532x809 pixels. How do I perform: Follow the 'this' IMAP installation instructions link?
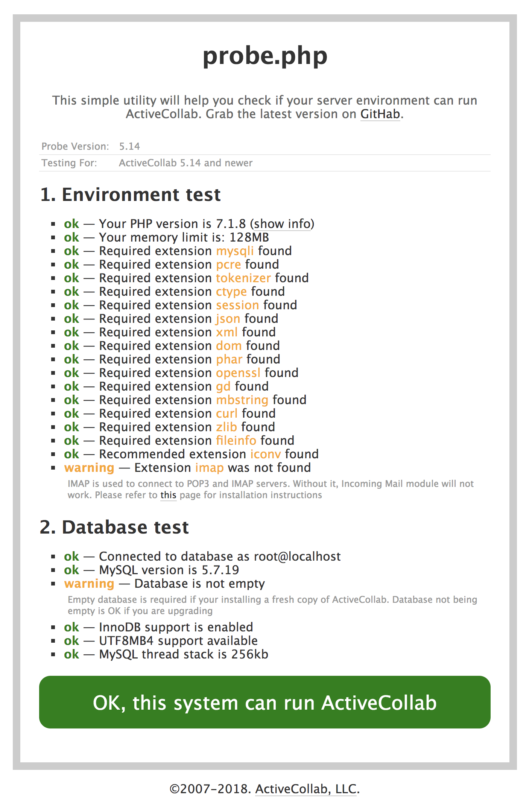tap(168, 495)
